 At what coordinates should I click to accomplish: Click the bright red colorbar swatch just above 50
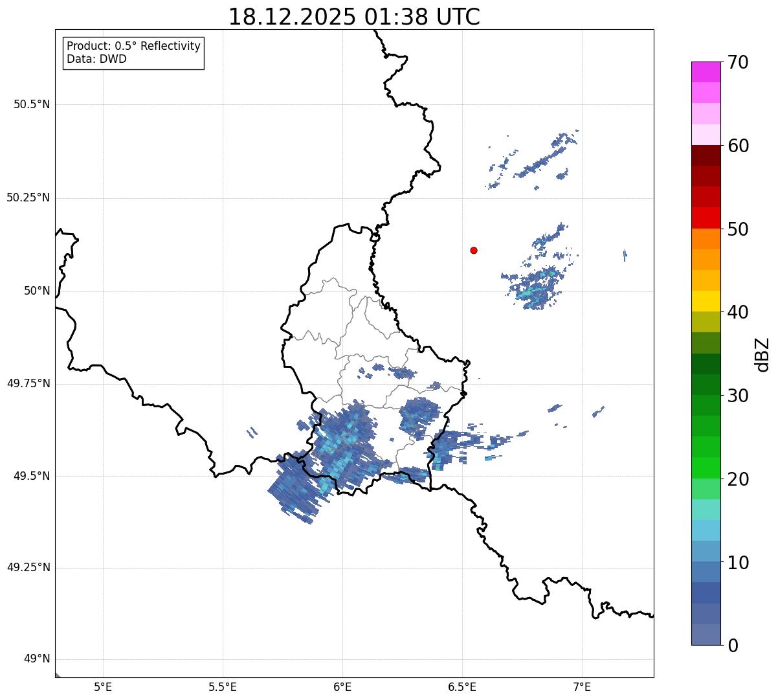pyautogui.click(x=706, y=218)
